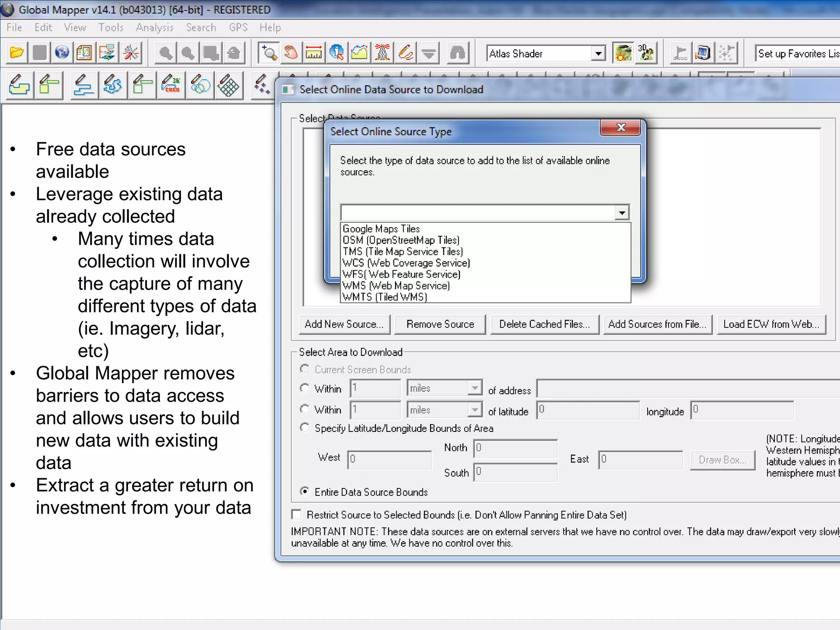Click the grayed Zoom In magnifier icon

(x=166, y=53)
